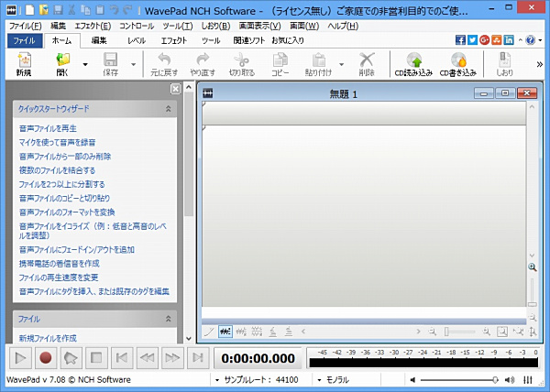The width and height of the screenshot is (550, 392).
Task: Select the highlighted waveform view toggle
Action: [x=225, y=332]
